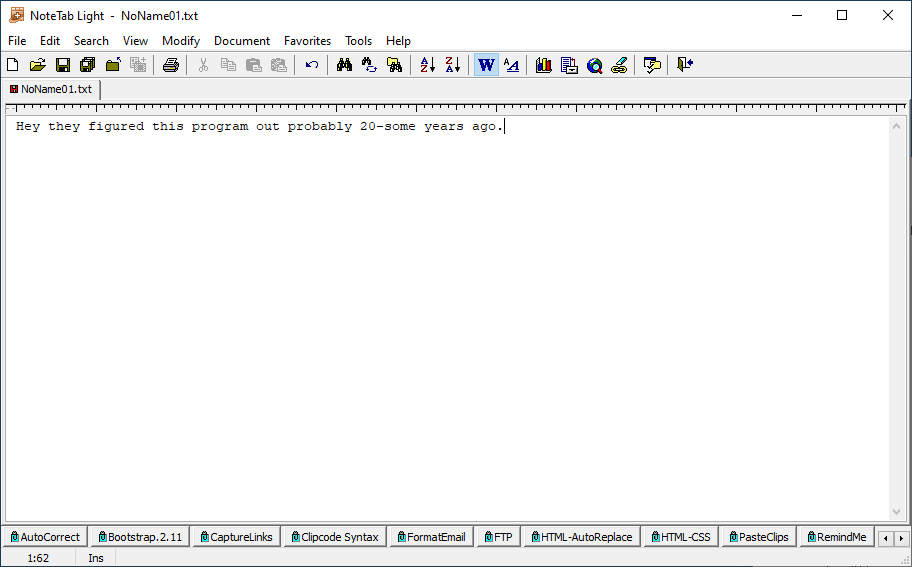The height and width of the screenshot is (567, 912).
Task: Exit program via door arrow icon
Action: click(685, 65)
